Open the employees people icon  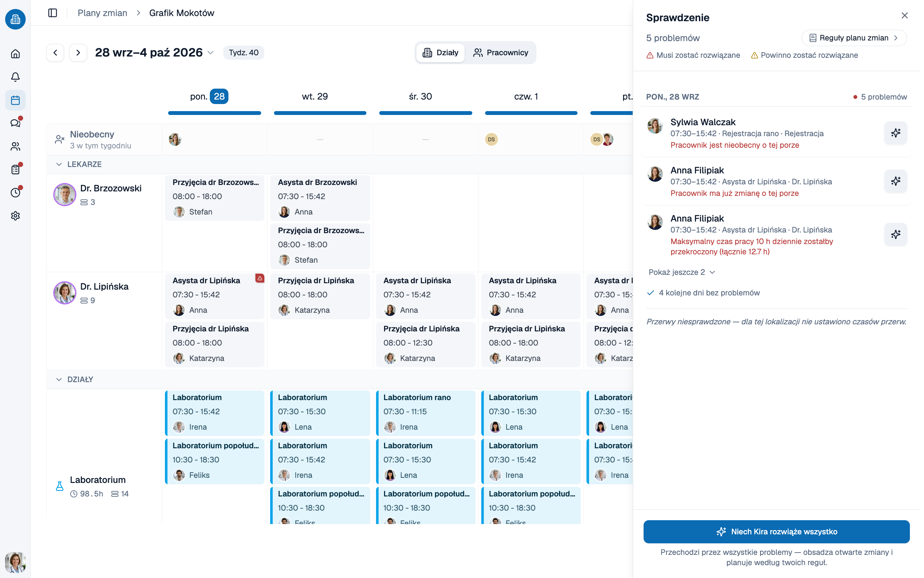click(15, 146)
